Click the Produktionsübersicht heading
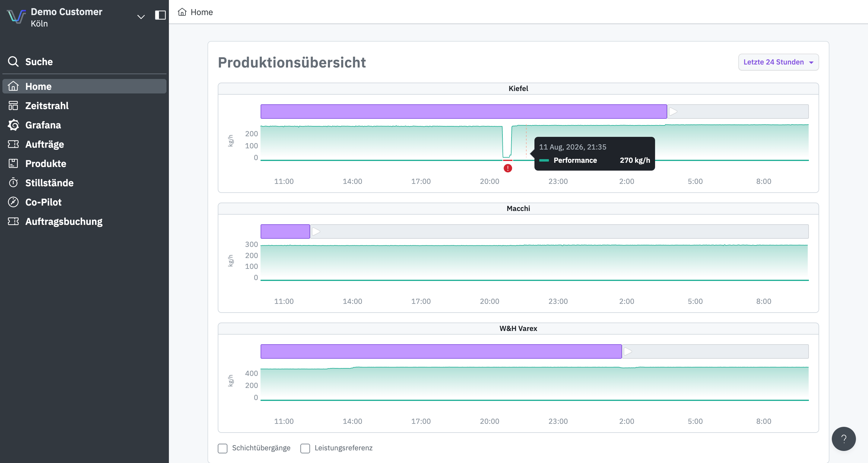Screen dimensions: 868x463 click(292, 62)
